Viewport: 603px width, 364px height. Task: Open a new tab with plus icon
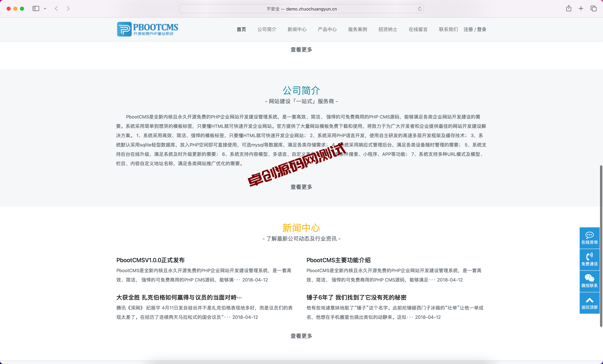[x=581, y=8]
